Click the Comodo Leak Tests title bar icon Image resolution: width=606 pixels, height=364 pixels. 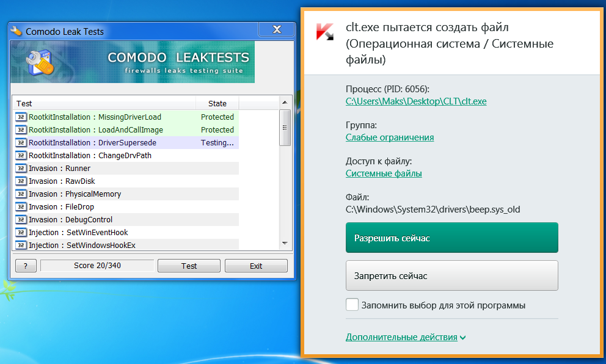click(16, 31)
